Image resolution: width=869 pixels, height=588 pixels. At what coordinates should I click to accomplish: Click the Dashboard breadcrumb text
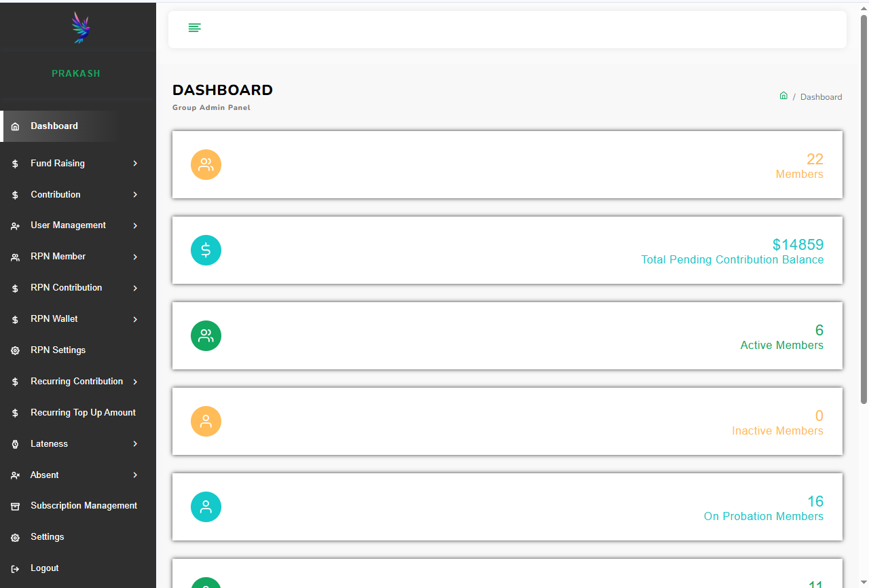click(x=821, y=97)
